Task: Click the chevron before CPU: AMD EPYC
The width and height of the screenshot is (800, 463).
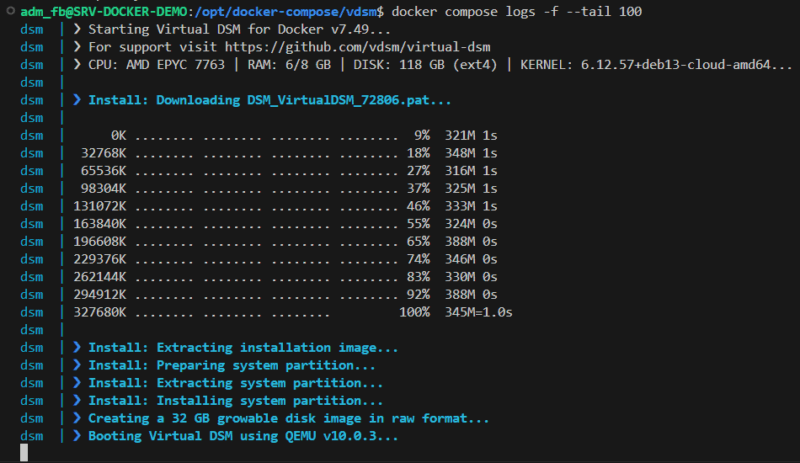Action: (77, 65)
